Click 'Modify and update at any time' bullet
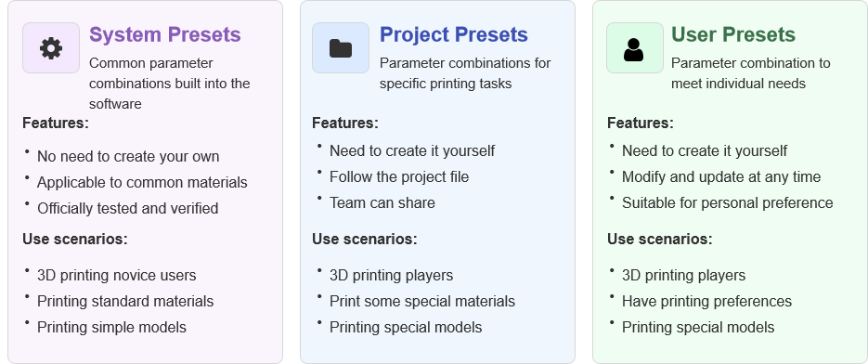The height and width of the screenshot is (364, 868). click(721, 176)
